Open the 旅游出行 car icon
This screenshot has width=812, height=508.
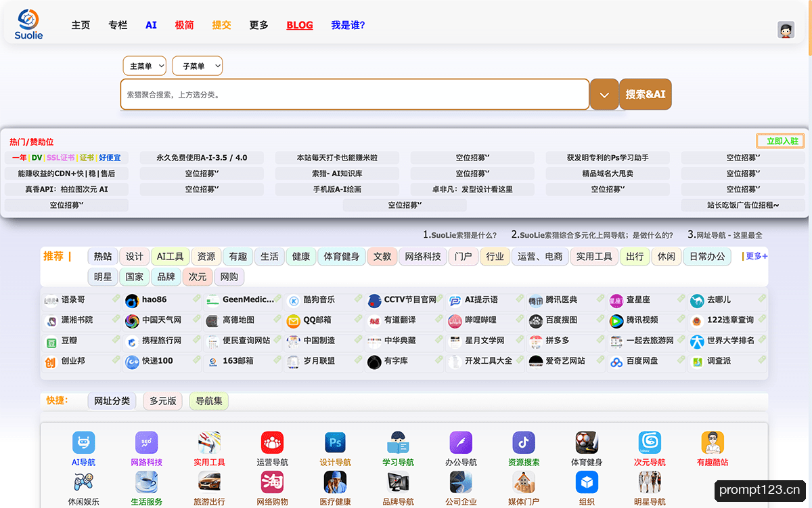pyautogui.click(x=210, y=482)
